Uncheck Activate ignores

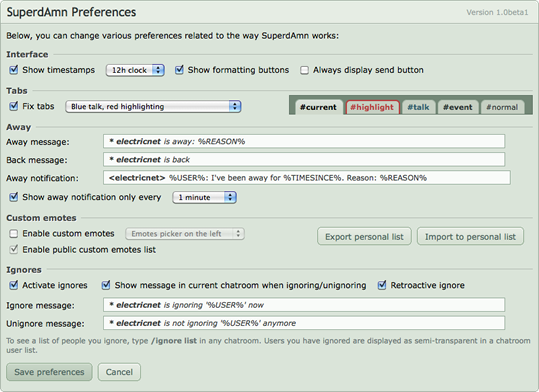pyautogui.click(x=14, y=285)
